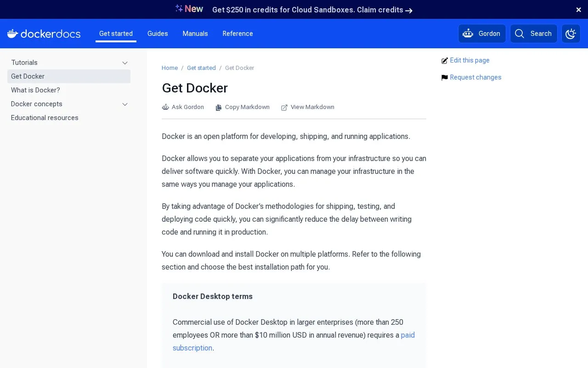Open the Guides tab
Screen dimensions: 588x368
click(x=158, y=34)
